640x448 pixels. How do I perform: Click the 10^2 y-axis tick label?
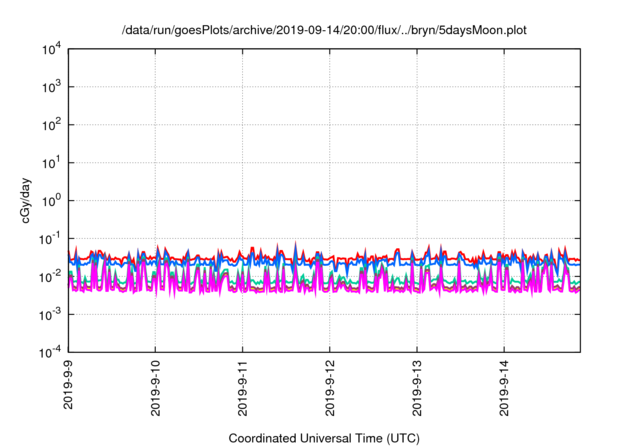click(52, 125)
